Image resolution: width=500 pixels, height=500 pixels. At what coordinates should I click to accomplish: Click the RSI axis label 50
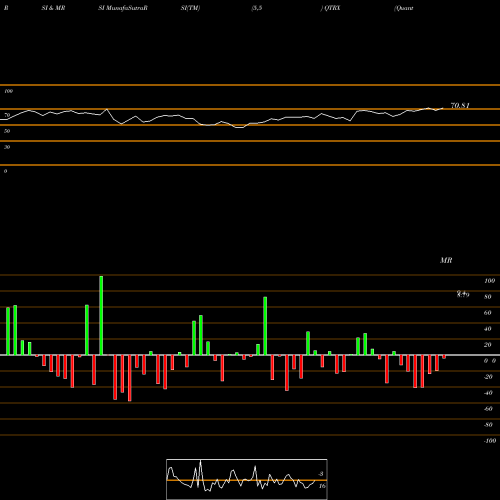[x=7, y=131]
